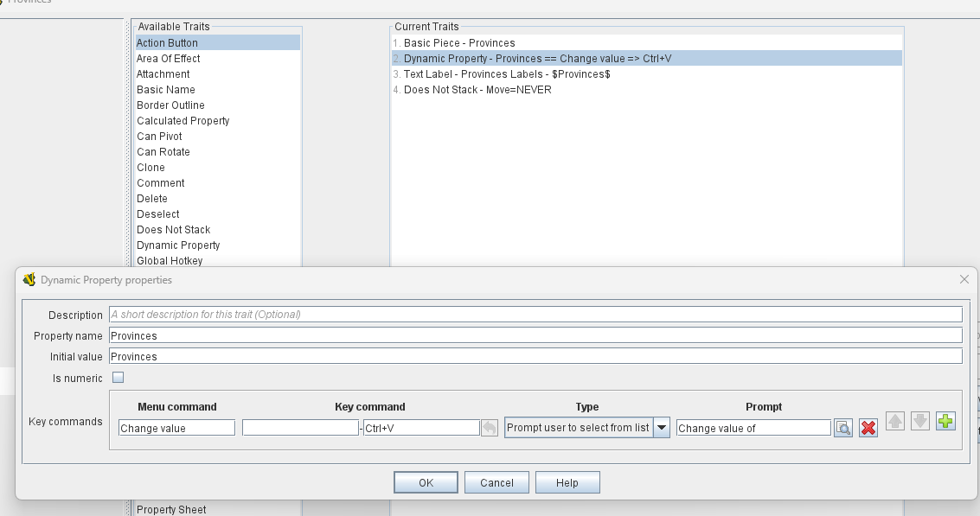Click the Description input field
Viewport: 980px width, 516px height.
click(535, 315)
